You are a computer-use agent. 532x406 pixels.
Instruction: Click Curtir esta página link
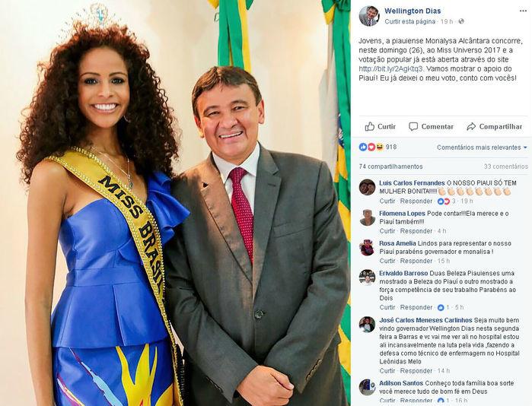409,21
